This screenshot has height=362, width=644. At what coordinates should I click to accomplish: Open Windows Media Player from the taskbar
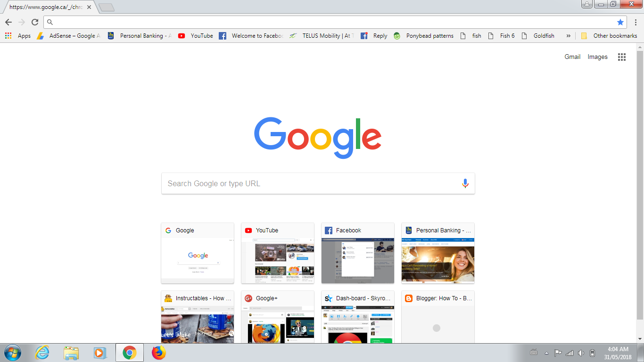(100, 353)
